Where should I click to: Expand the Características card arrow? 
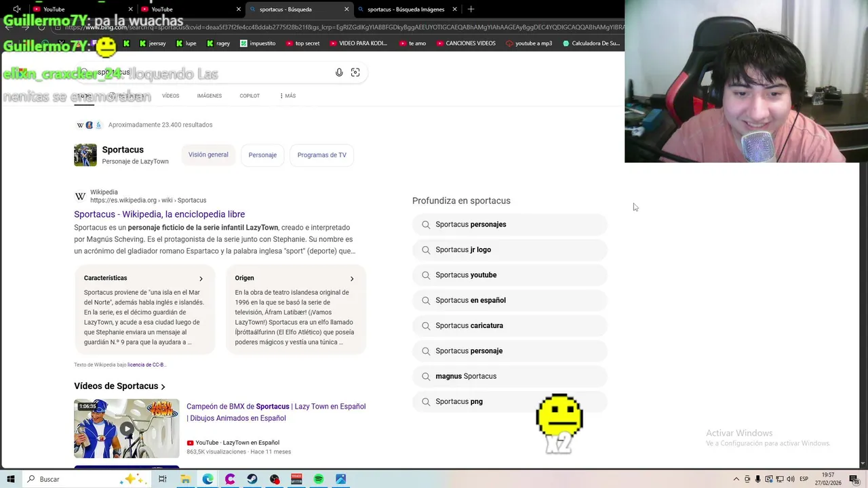[x=201, y=279]
